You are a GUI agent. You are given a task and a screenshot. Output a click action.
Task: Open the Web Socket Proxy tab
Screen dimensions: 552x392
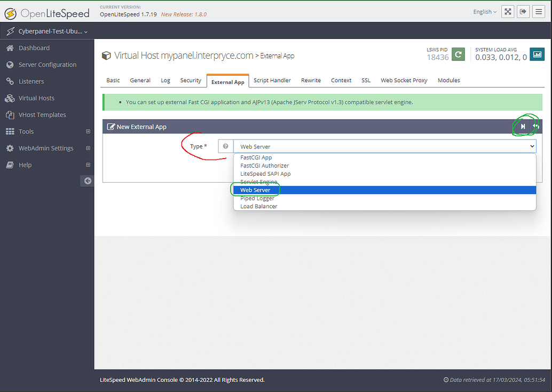[404, 80]
